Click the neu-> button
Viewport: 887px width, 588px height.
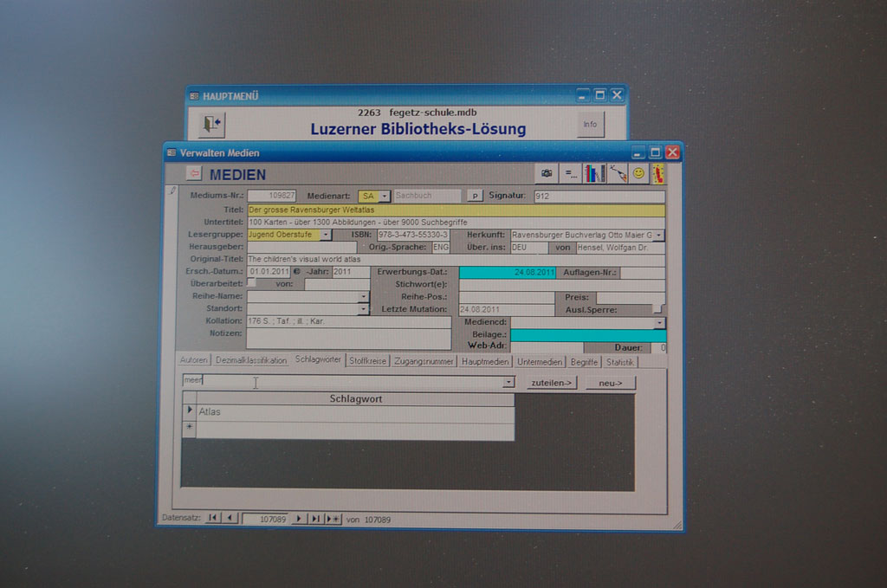[x=610, y=382]
